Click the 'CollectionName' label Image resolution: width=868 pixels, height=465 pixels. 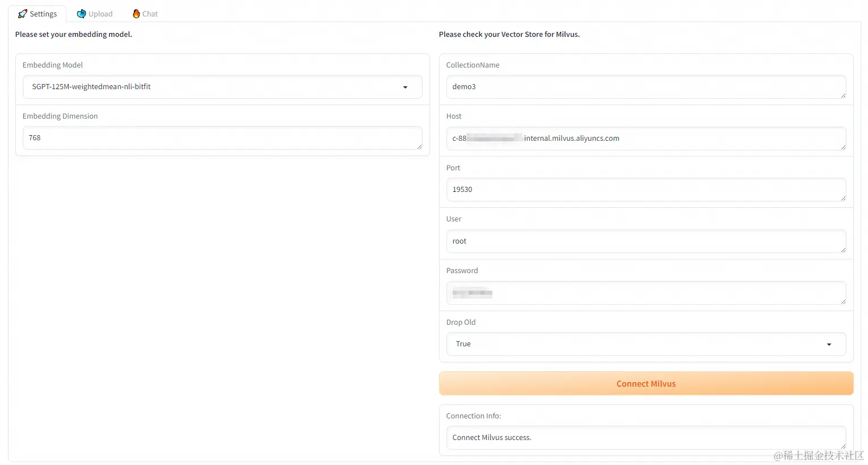click(473, 65)
